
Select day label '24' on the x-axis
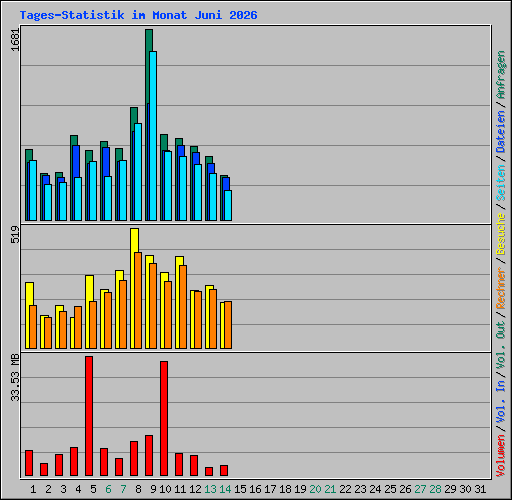[x=375, y=489]
